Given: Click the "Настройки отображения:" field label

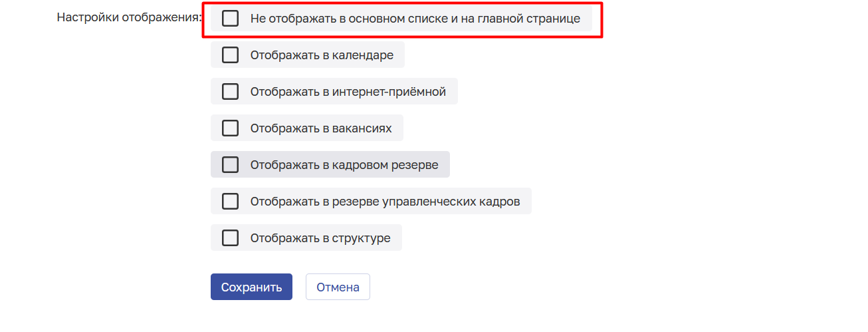Looking at the screenshot, I should point(129,18).
